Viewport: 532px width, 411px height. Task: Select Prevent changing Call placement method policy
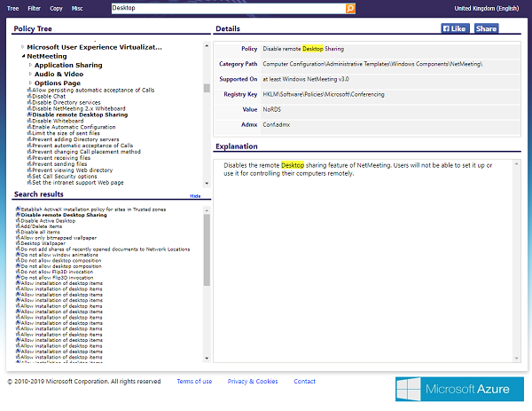click(x=86, y=152)
